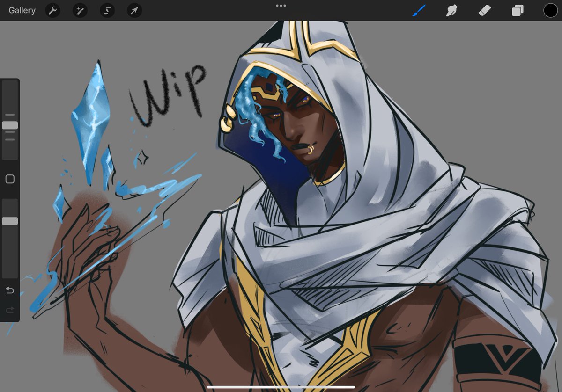Tap the square modify button in sidebar
The height and width of the screenshot is (392, 562).
tap(10, 179)
